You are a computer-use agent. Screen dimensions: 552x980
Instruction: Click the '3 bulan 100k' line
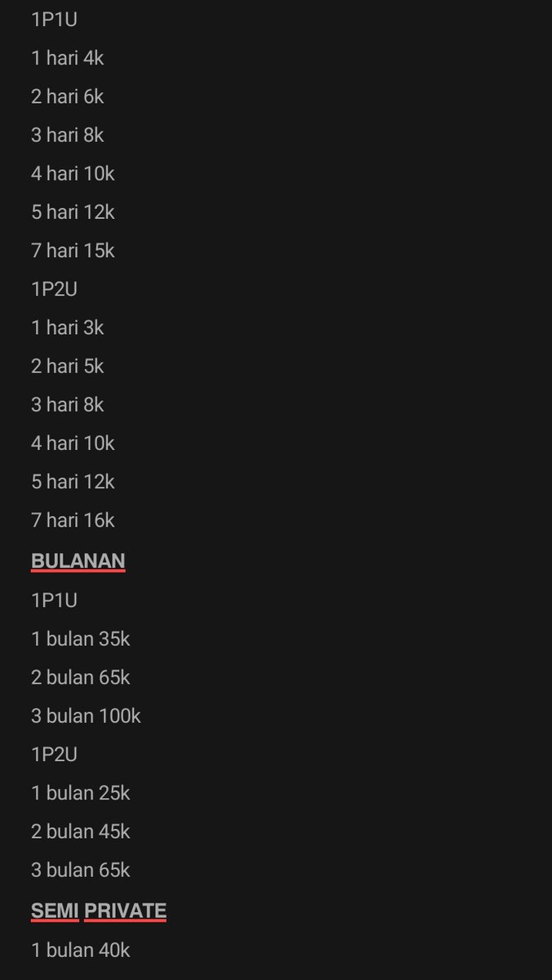(x=86, y=715)
